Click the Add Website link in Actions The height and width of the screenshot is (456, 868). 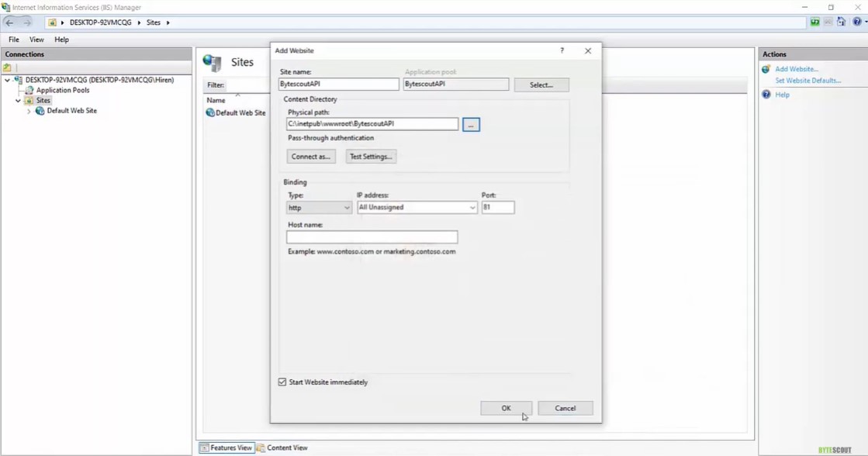pos(797,69)
